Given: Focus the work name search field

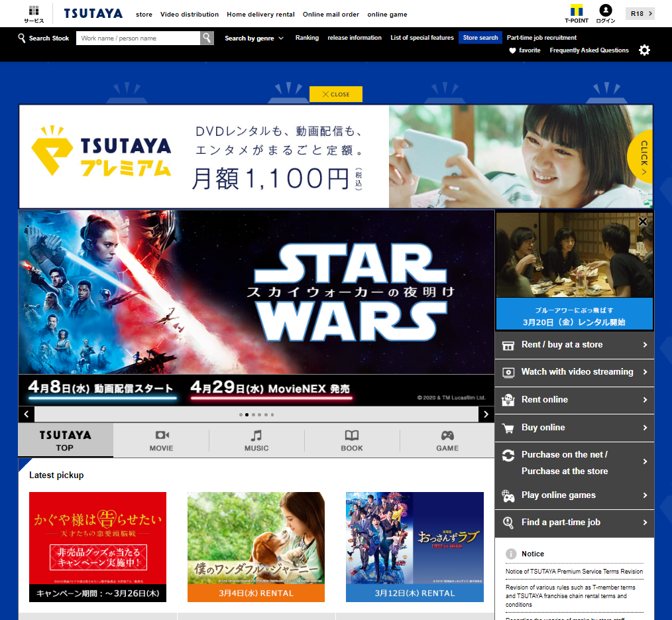Looking at the screenshot, I should (138, 38).
